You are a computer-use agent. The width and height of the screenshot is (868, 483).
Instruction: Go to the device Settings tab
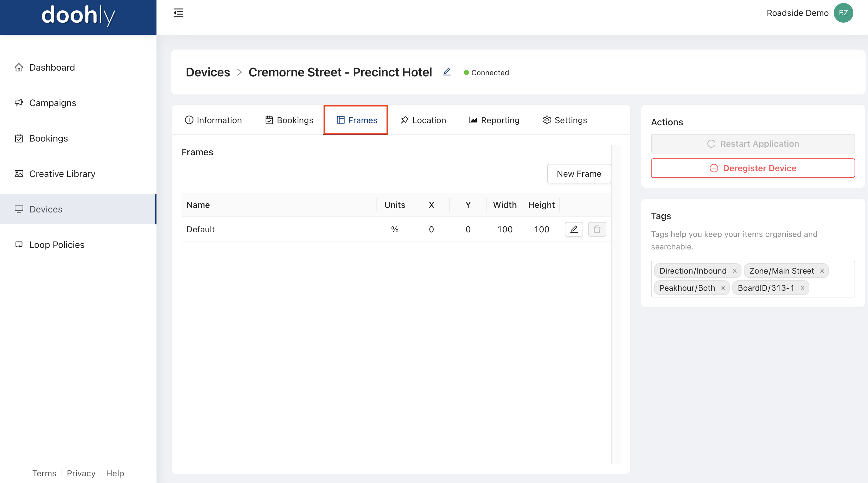[565, 120]
